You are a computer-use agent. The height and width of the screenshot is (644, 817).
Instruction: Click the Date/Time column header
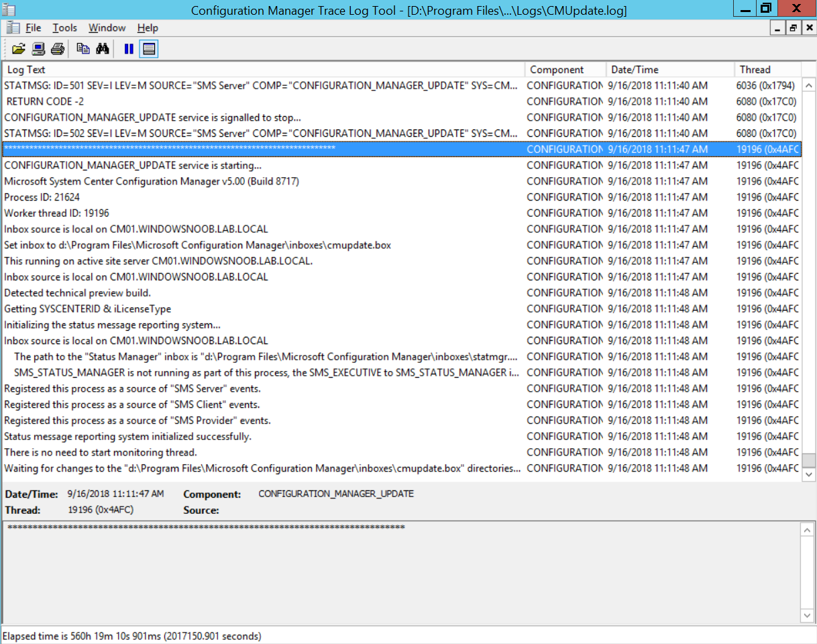(x=670, y=70)
